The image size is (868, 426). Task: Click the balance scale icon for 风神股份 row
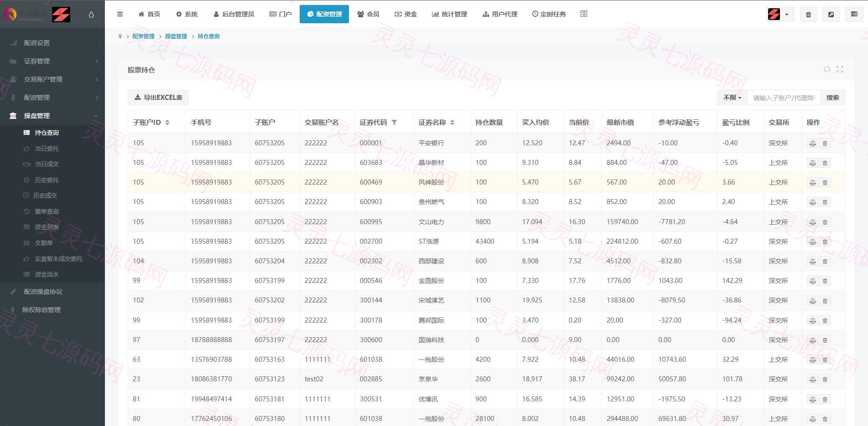[813, 183]
